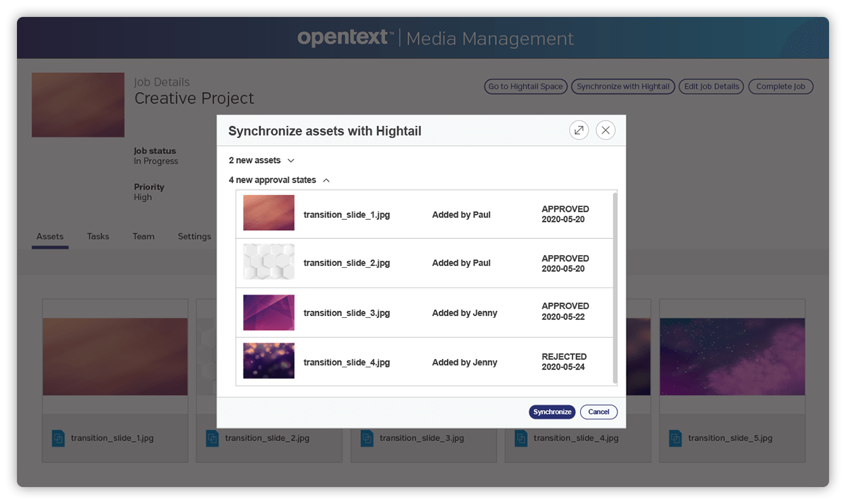Open Edit Job Details
Image resolution: width=846 pixels, height=504 pixels.
(x=711, y=87)
